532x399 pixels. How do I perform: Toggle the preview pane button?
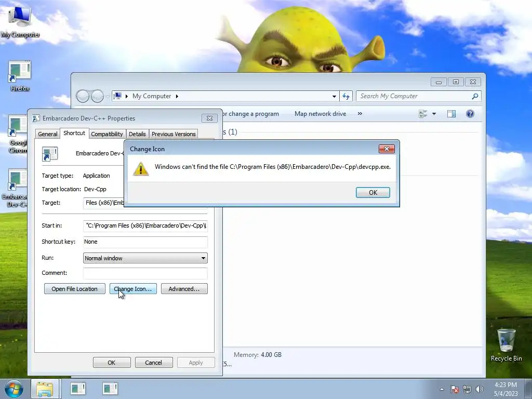(451, 114)
